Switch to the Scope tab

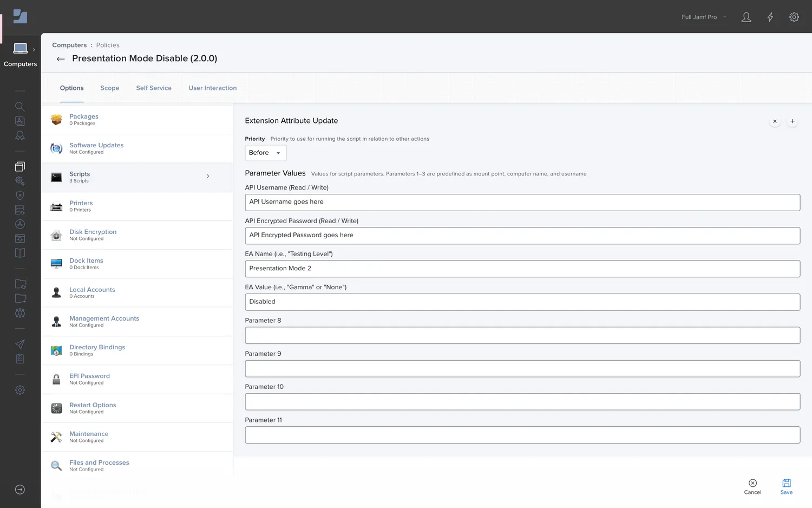pos(110,88)
